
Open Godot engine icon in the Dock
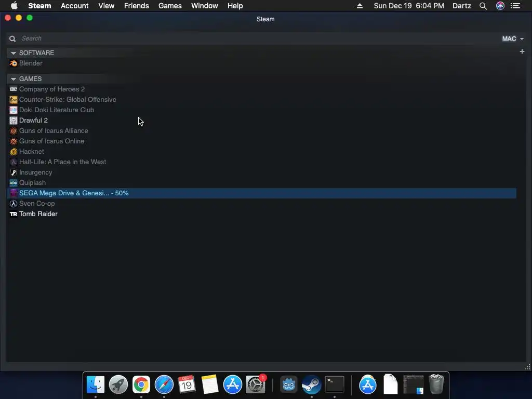[289, 384]
